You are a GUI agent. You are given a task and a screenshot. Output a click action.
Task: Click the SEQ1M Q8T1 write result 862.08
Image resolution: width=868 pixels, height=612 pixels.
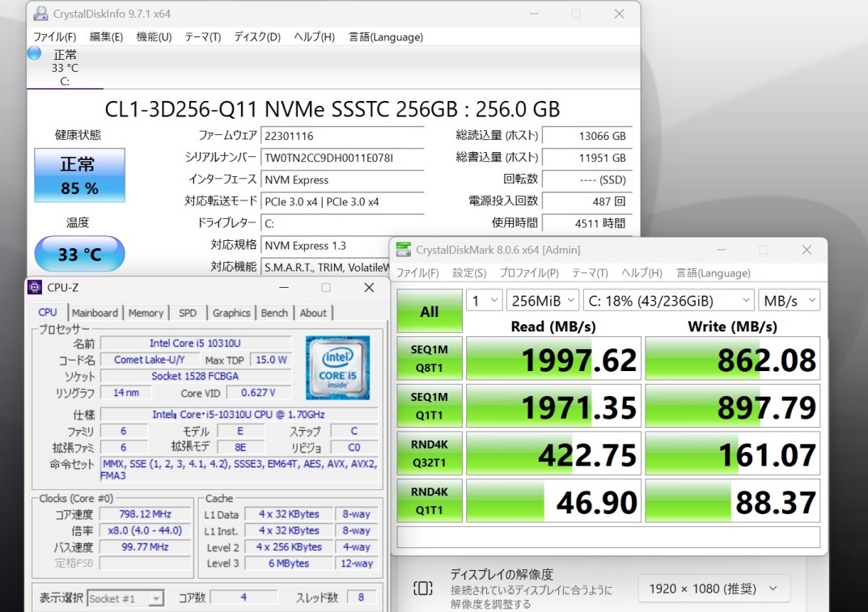click(x=733, y=359)
